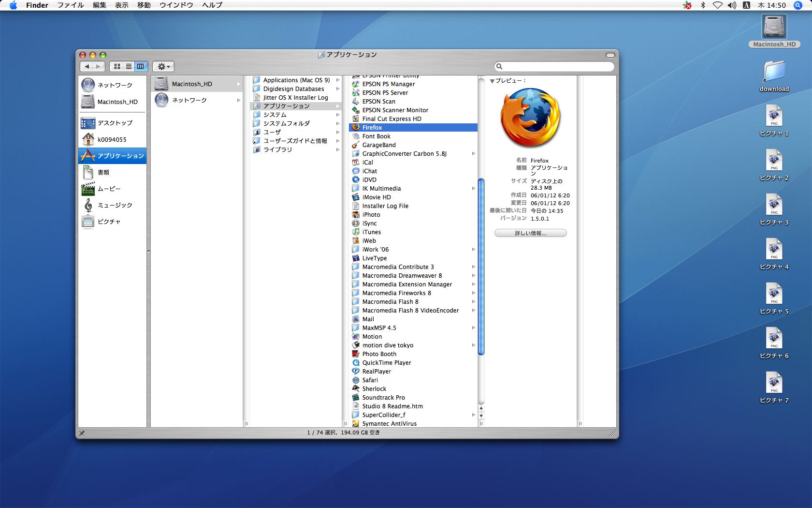Open the ムービー sidebar folder
Screen dimensions: 812x508
109,189
